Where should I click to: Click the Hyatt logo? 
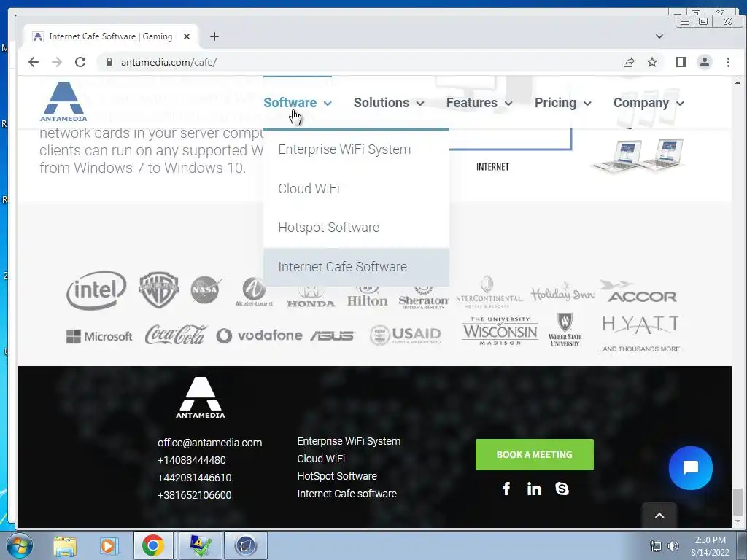pyautogui.click(x=640, y=325)
